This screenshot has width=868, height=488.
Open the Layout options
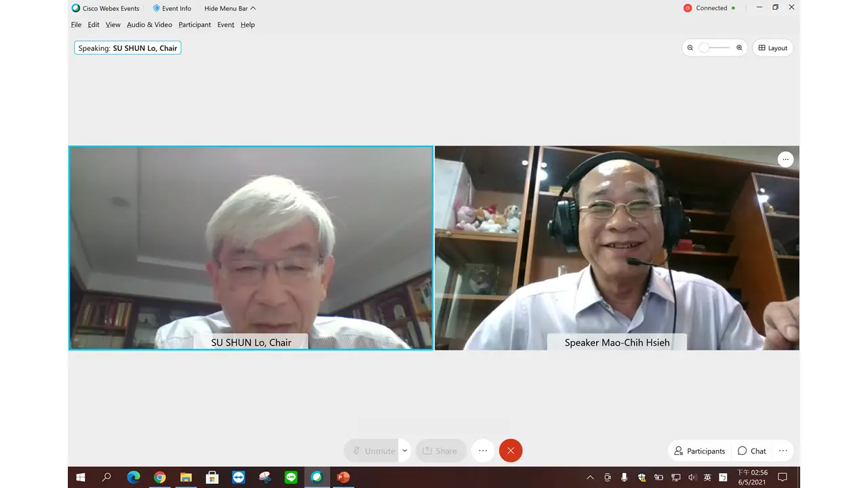[772, 48]
